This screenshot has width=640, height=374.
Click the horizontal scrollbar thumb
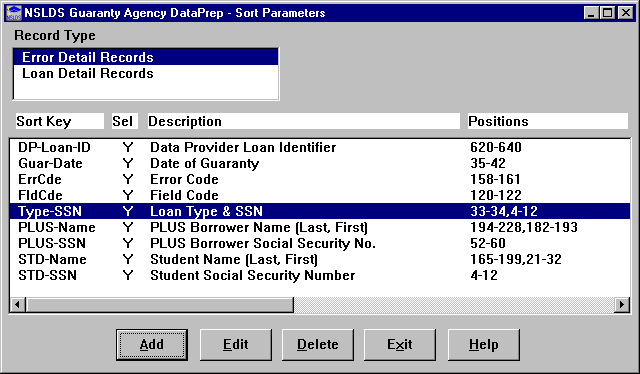pyautogui.click(x=160, y=305)
